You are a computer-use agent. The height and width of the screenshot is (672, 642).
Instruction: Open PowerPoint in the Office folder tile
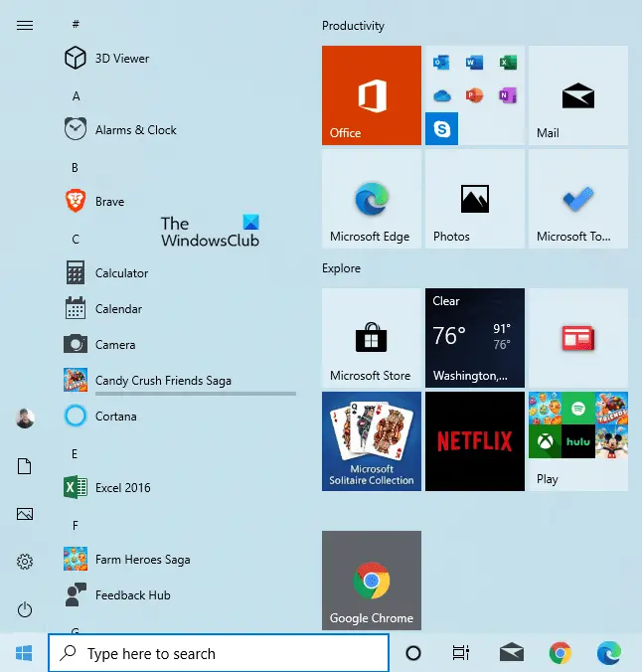point(474,95)
